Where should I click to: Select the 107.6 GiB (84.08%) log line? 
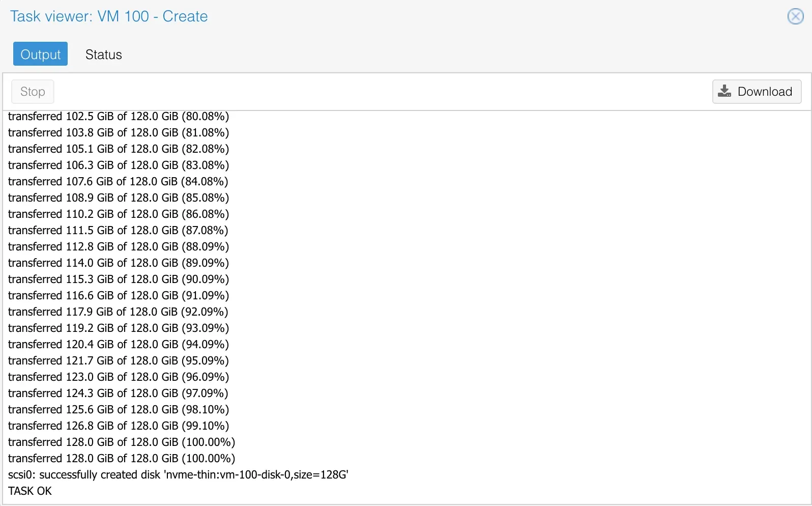(118, 181)
